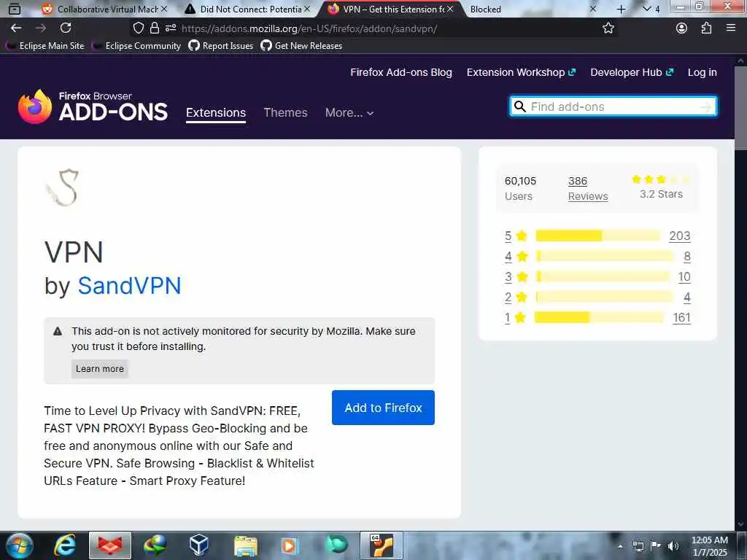Go back with the browser back arrow
The width and height of the screenshot is (747, 560).
(x=16, y=28)
